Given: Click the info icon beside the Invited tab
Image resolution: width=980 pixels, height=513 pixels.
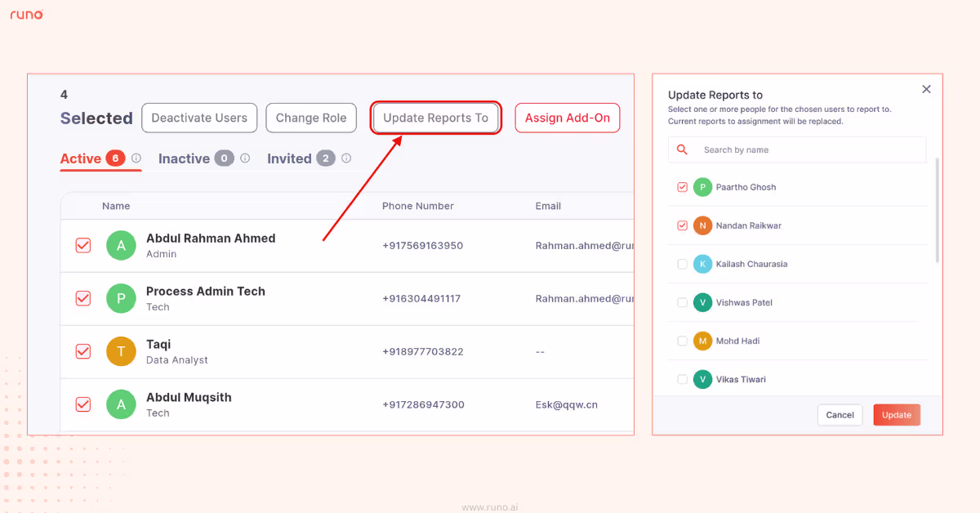Looking at the screenshot, I should [346, 158].
